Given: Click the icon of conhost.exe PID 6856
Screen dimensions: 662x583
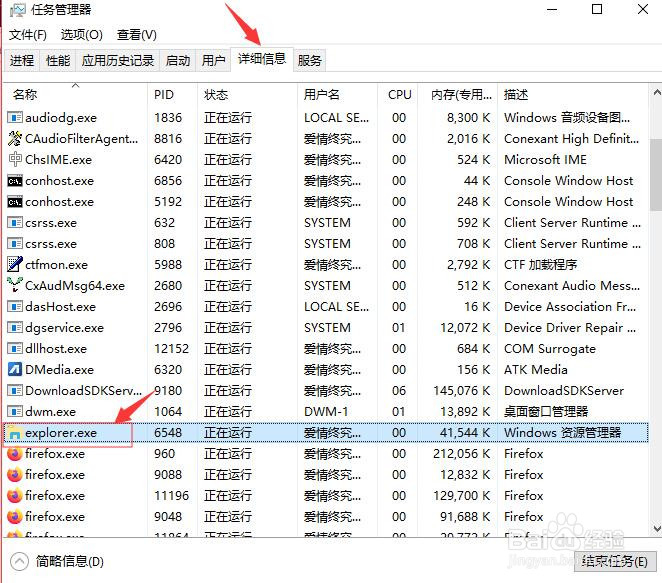Looking at the screenshot, I should tap(15, 181).
